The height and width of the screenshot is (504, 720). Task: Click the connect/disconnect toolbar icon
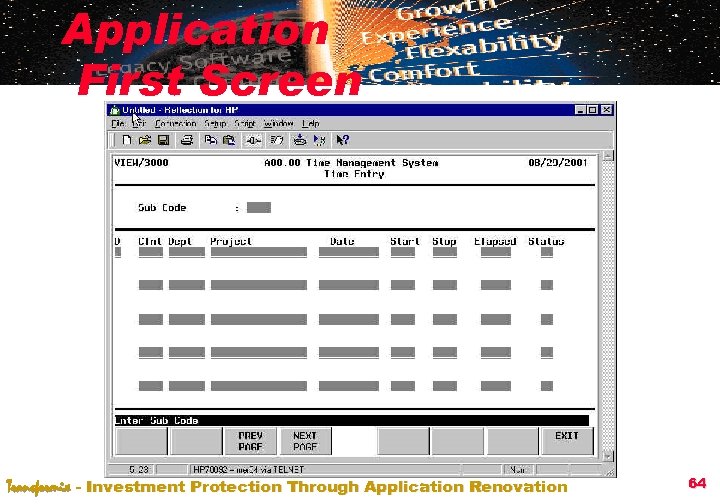(x=253, y=140)
